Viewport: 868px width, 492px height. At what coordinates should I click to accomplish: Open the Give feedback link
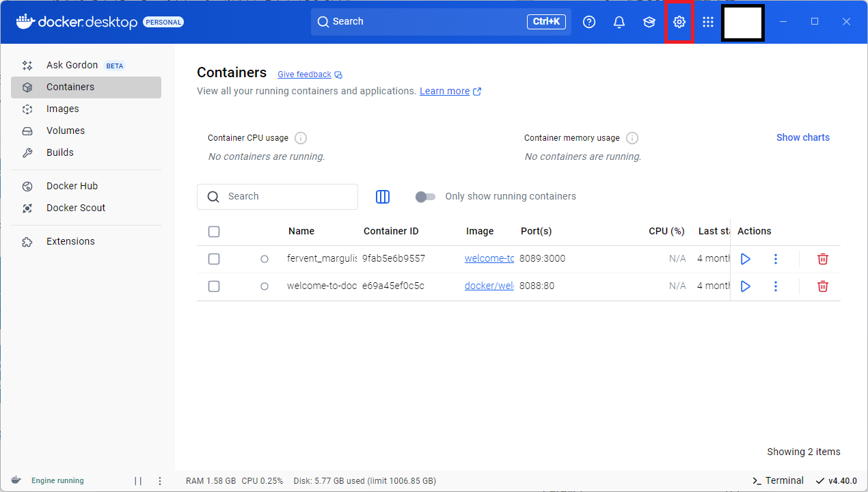coord(304,74)
